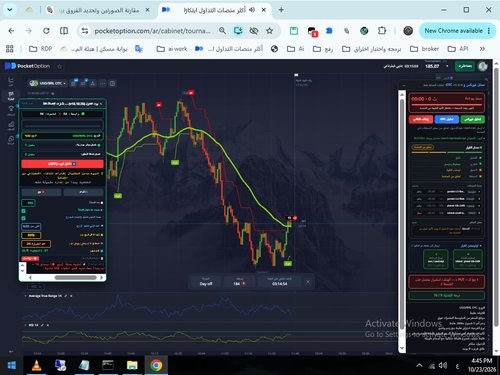Click right arrow of bot panel horizontal scrollbar
500x375 pixels.
click(x=102, y=277)
